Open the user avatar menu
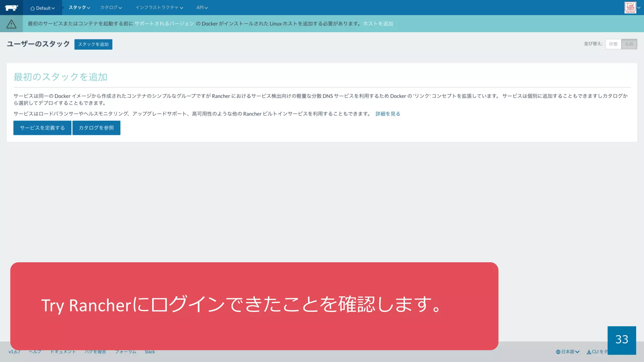Image resolution: width=644 pixels, height=362 pixels. coord(630,7)
